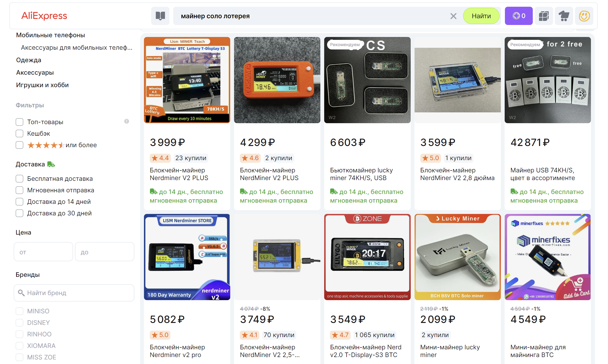Viewport: 608px width, 364px height.
Task: Click the AliExpress logo
Action: pyautogui.click(x=44, y=16)
